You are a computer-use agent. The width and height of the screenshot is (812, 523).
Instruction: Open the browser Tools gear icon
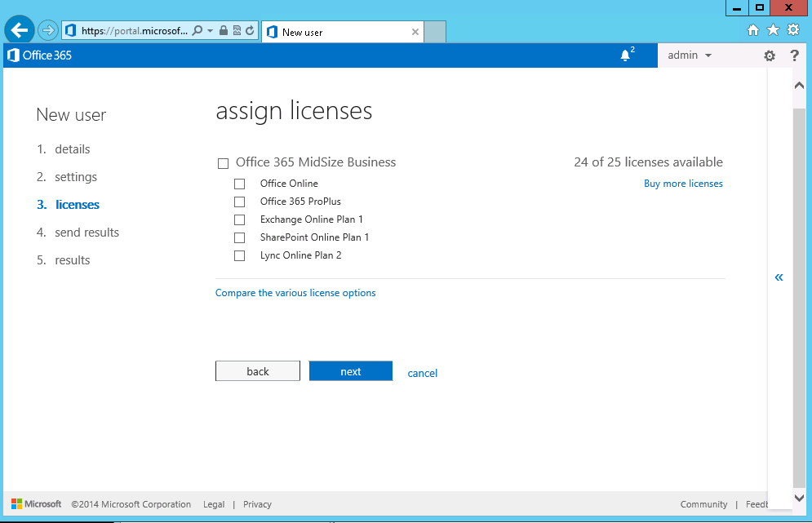click(793, 29)
